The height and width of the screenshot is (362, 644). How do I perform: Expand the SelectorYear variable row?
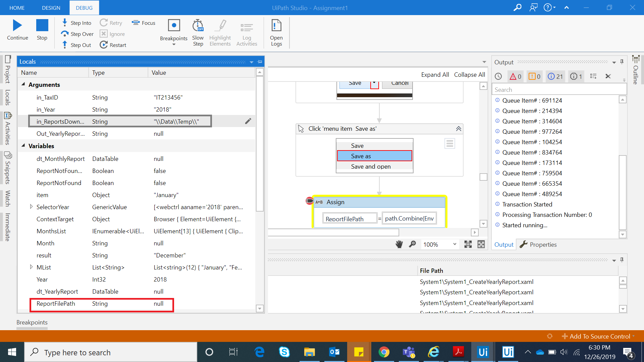click(x=31, y=207)
